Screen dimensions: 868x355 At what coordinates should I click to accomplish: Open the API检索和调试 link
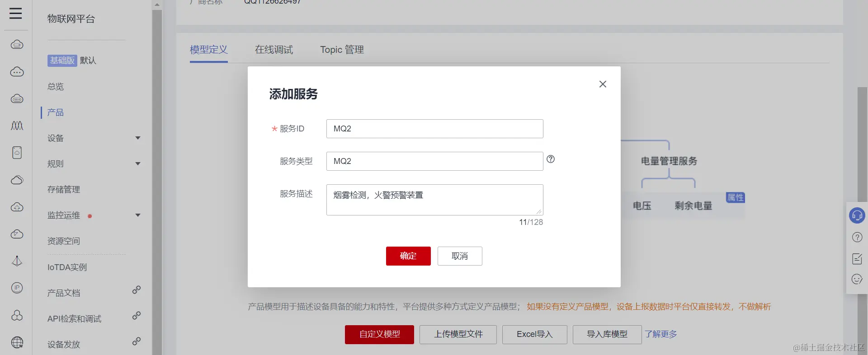click(x=75, y=319)
